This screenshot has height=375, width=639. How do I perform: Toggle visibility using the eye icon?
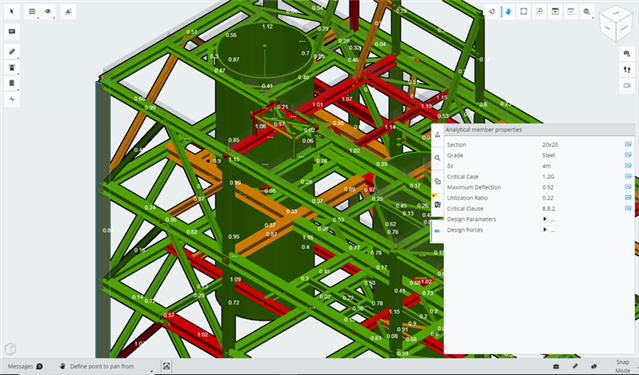pyautogui.click(x=48, y=11)
